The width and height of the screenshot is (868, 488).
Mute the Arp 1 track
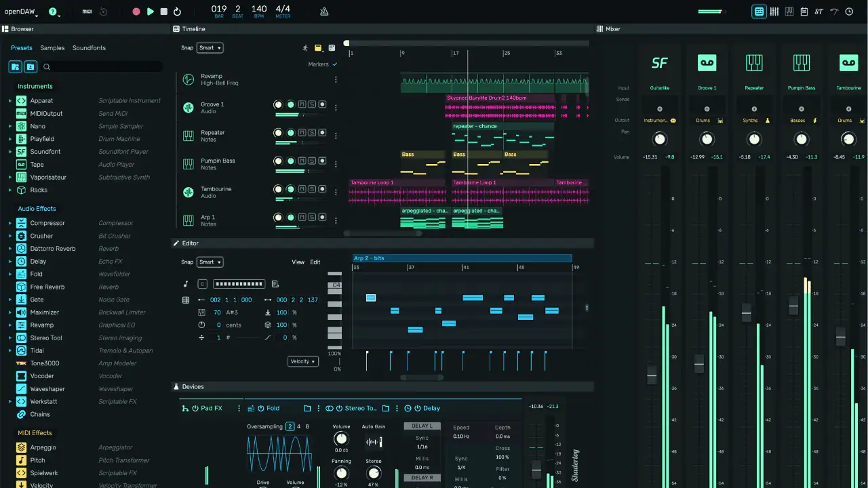coord(302,218)
